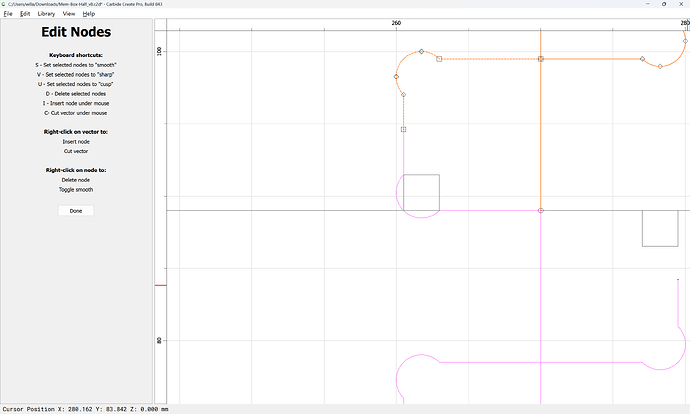Click the Cursor Position readout in status bar
The image size is (690, 414).
click(85, 409)
